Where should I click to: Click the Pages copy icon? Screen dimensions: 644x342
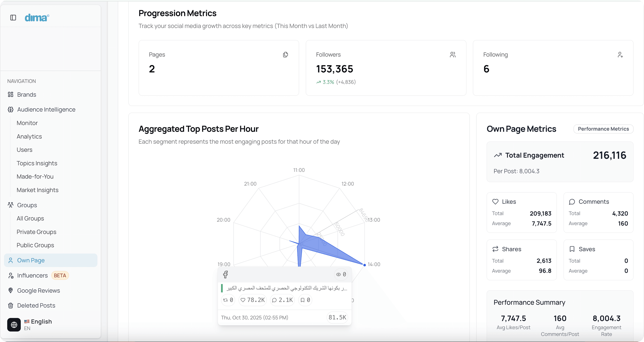click(x=285, y=55)
